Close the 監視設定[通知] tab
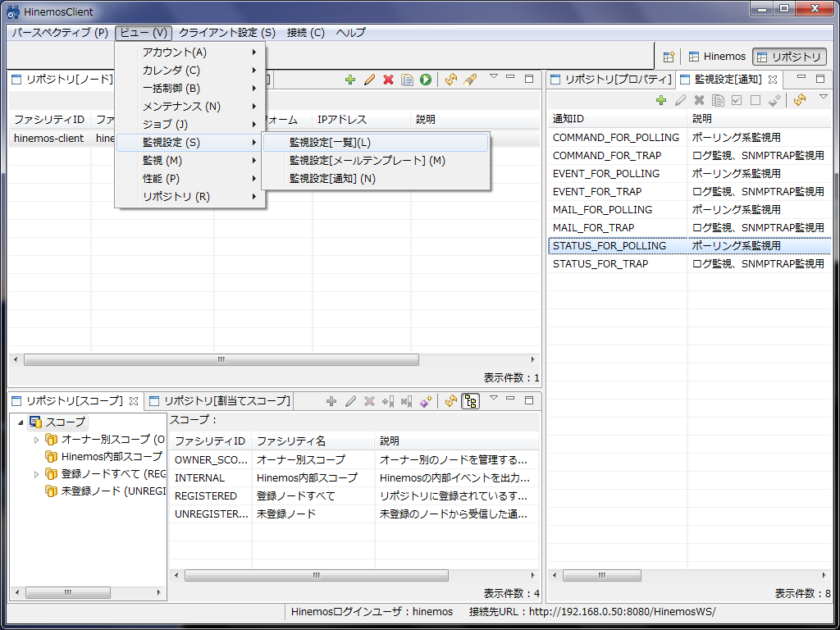Screen dimensions: 840x630 coord(773,80)
